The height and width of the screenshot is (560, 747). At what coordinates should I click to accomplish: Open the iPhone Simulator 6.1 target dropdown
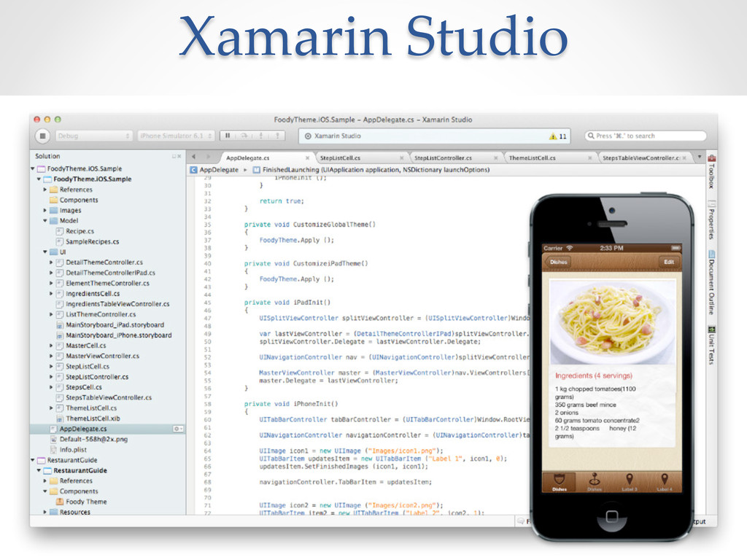point(177,136)
